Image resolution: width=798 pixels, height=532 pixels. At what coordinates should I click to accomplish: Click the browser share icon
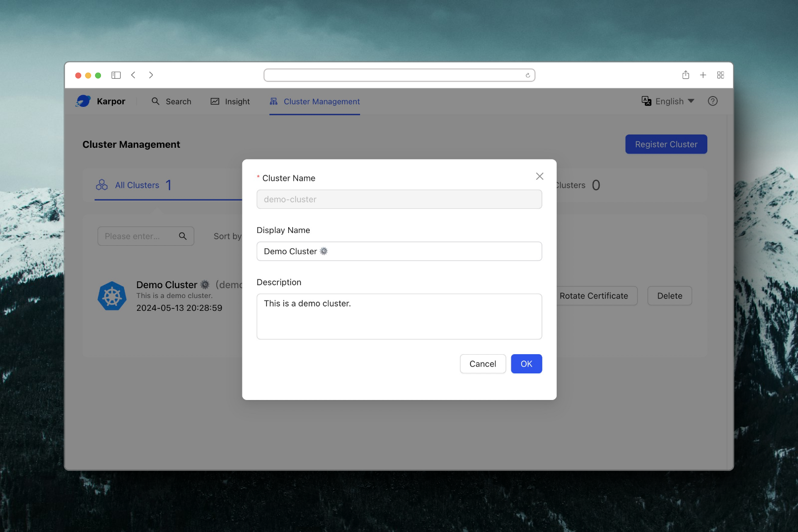pyautogui.click(x=685, y=75)
